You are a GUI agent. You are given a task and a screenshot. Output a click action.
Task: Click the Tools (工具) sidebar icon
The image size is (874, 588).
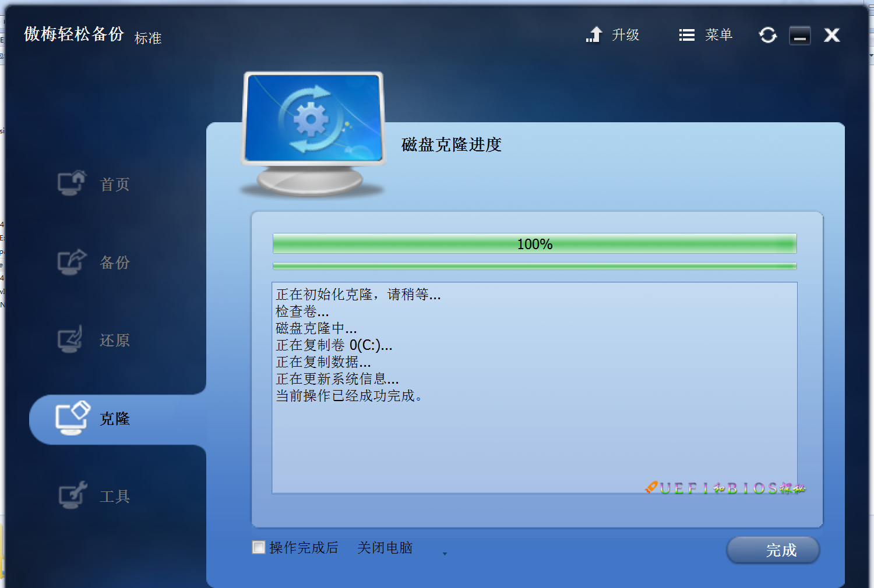pyautogui.click(x=73, y=495)
